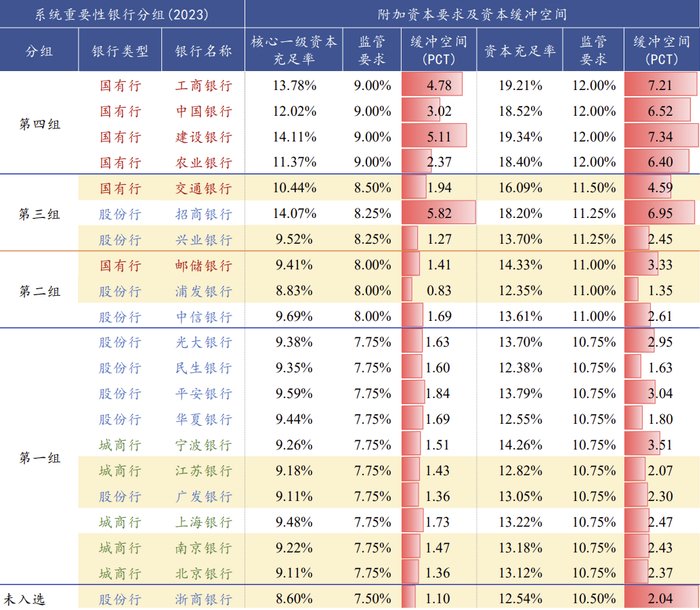This screenshot has height=610, width=700.
Task: Select the 分组 column header
Action: 39,50
